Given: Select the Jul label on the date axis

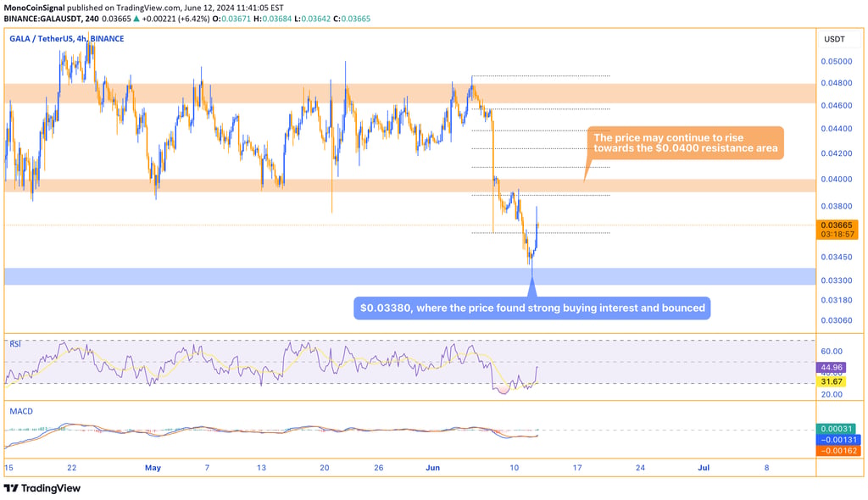Looking at the screenshot, I should (703, 467).
